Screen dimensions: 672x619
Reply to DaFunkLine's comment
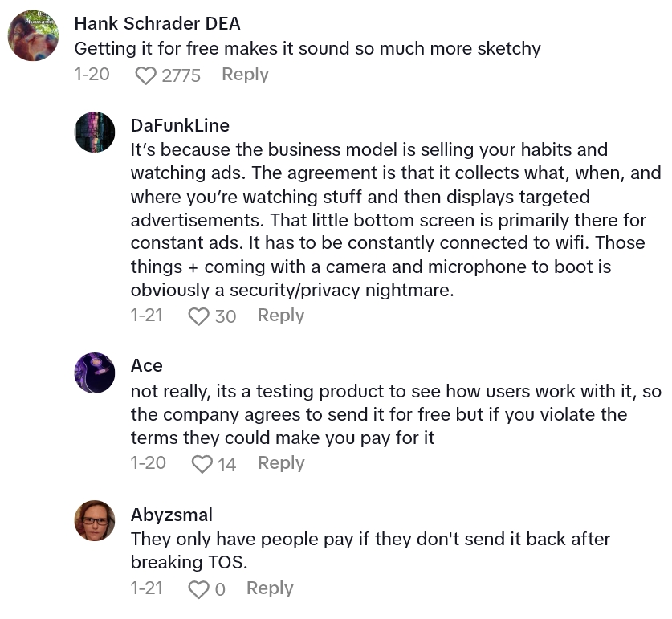(280, 316)
